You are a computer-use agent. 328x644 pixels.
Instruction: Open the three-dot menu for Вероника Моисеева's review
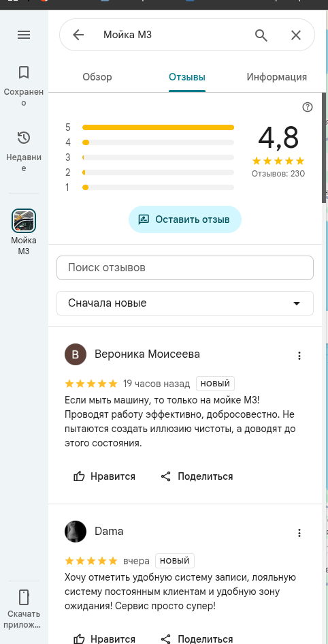pyautogui.click(x=299, y=356)
